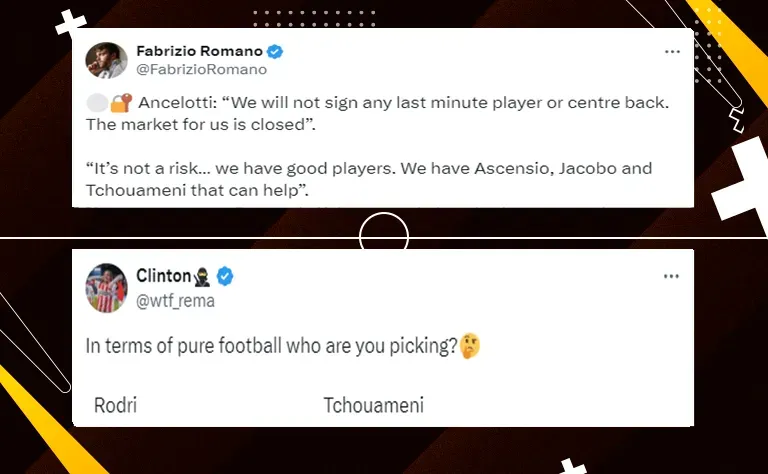The height and width of the screenshot is (474, 768).
Task: Choose the Tchouameni poll option
Action: (373, 405)
